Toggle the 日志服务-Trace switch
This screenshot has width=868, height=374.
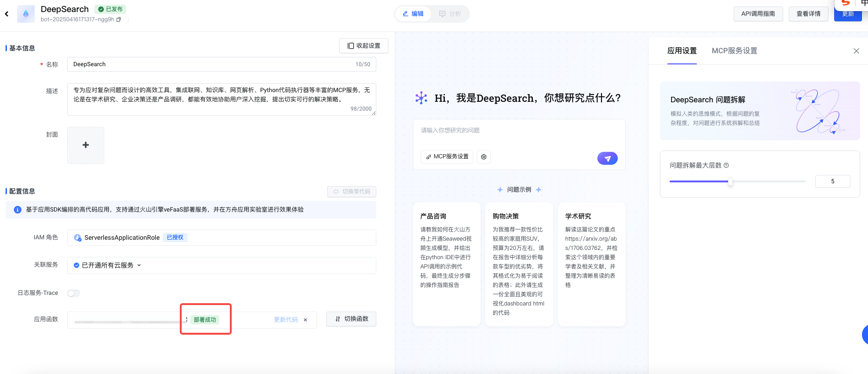pos(74,293)
